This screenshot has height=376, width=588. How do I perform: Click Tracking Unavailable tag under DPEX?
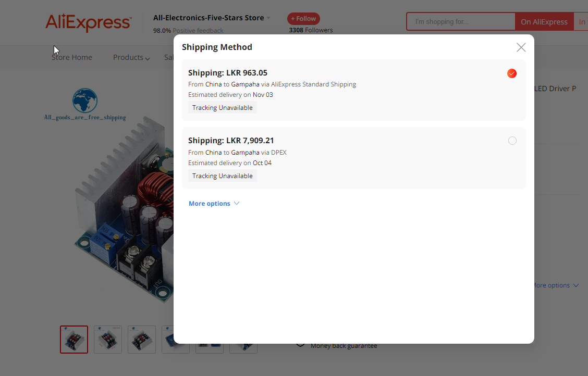pos(223,176)
